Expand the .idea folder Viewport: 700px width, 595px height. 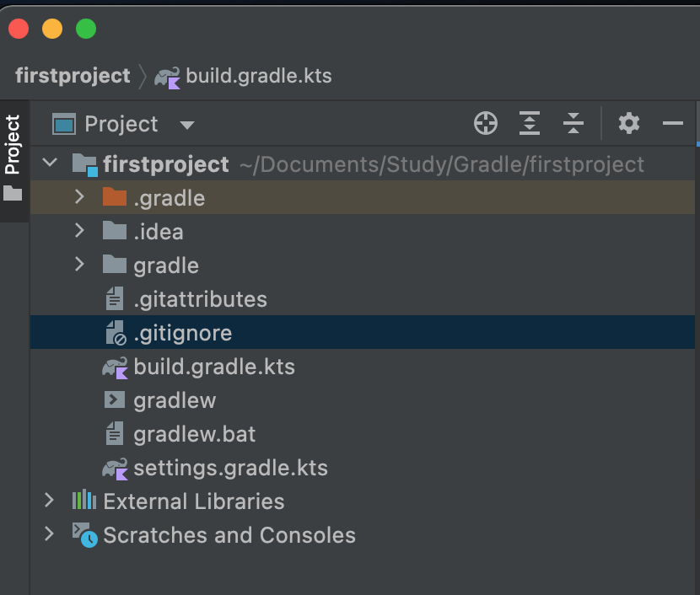point(79,231)
